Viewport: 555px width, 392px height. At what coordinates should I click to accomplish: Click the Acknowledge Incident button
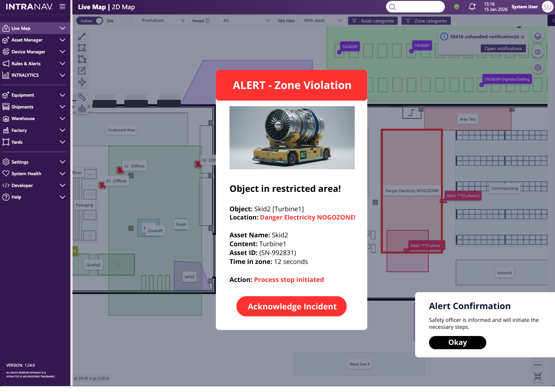coord(291,306)
